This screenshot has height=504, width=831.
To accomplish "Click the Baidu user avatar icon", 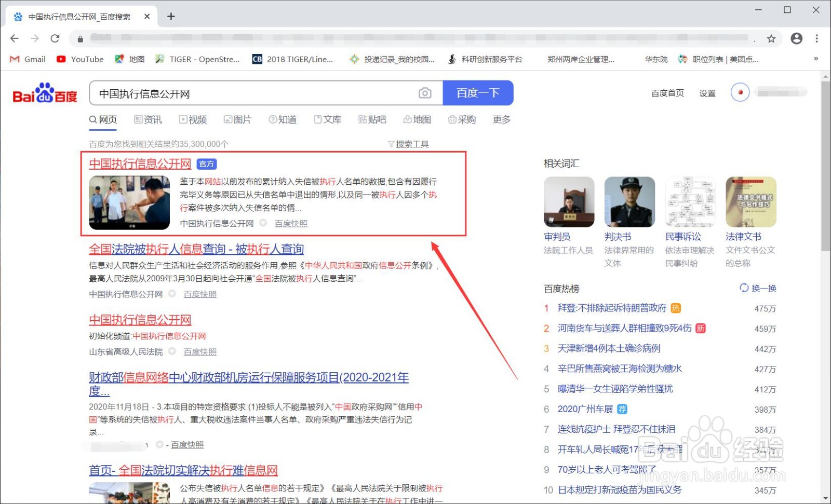I will (740, 92).
